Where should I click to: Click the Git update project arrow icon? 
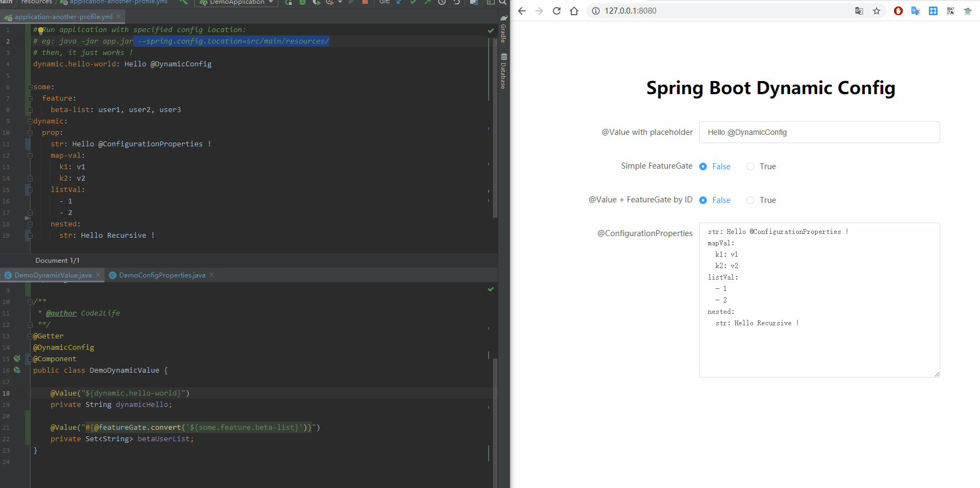click(399, 2)
